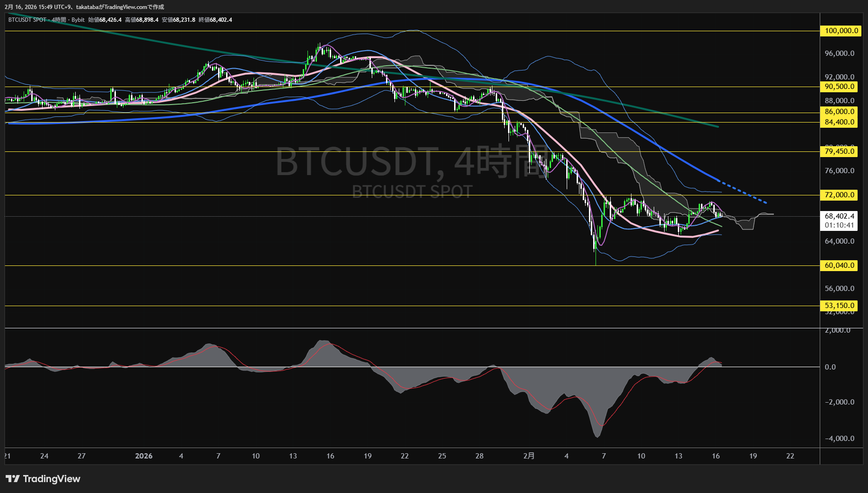
Task: Select the 100,000.0 price label on the axis
Action: [x=838, y=31]
